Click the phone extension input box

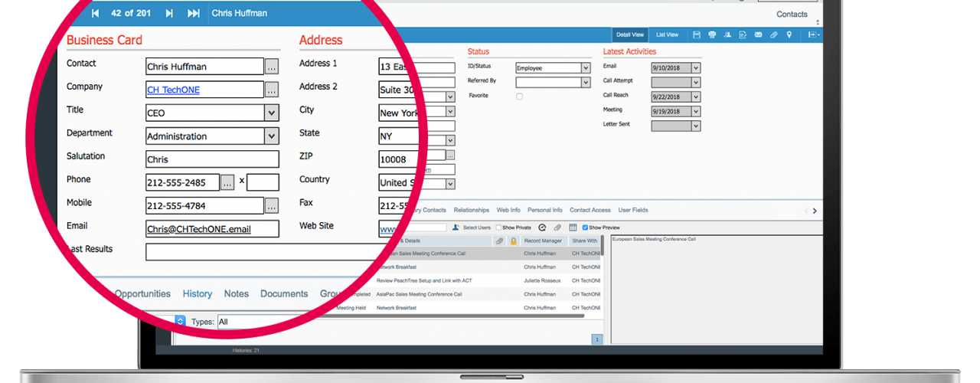click(x=263, y=182)
